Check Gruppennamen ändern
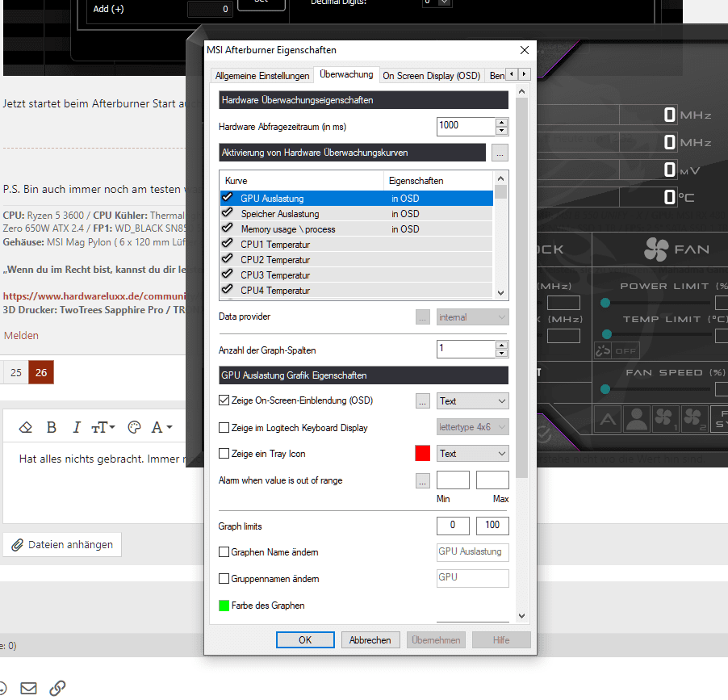This screenshot has width=728, height=700. [224, 579]
